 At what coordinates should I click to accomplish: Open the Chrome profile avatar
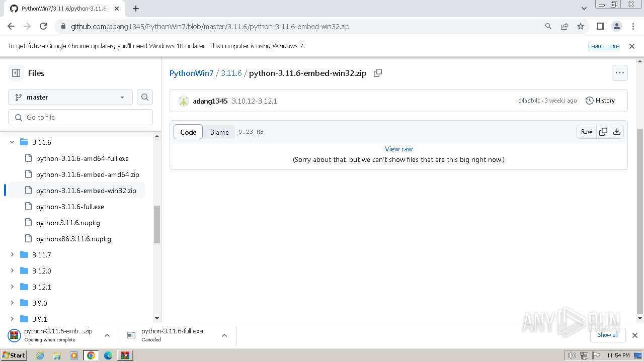(x=617, y=26)
